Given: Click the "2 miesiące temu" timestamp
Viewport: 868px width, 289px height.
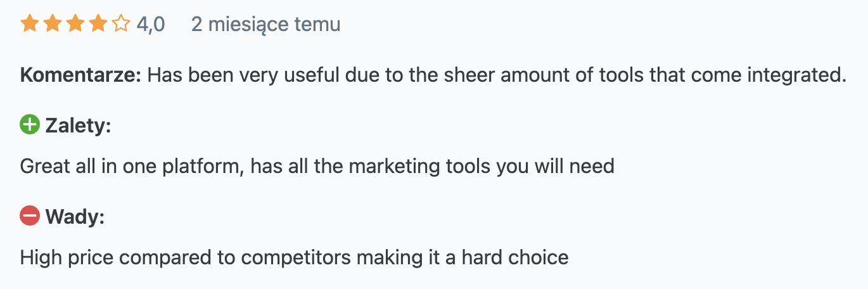Looking at the screenshot, I should click(x=265, y=25).
